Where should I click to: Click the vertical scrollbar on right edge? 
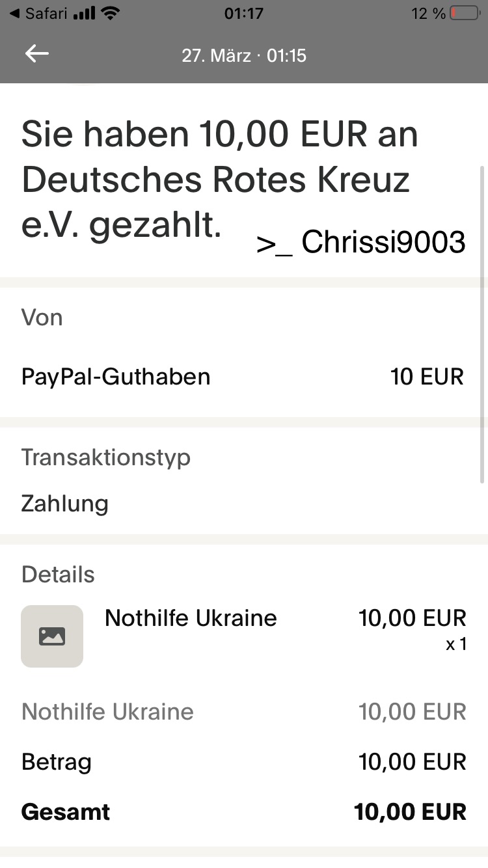482,325
